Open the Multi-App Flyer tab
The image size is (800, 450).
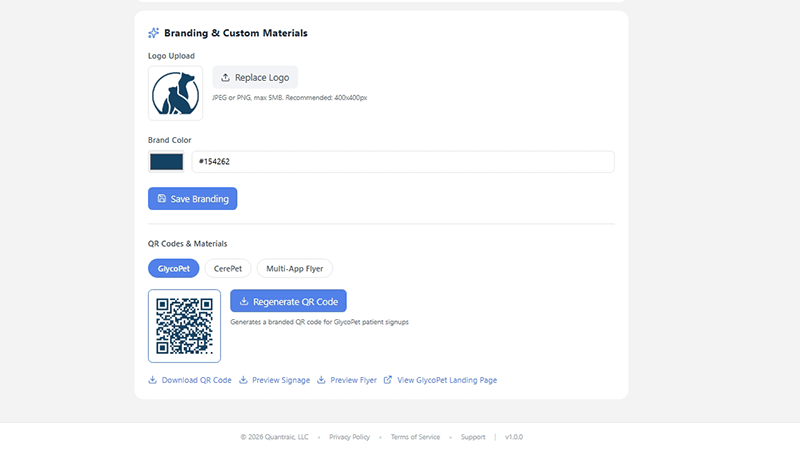[x=294, y=268]
